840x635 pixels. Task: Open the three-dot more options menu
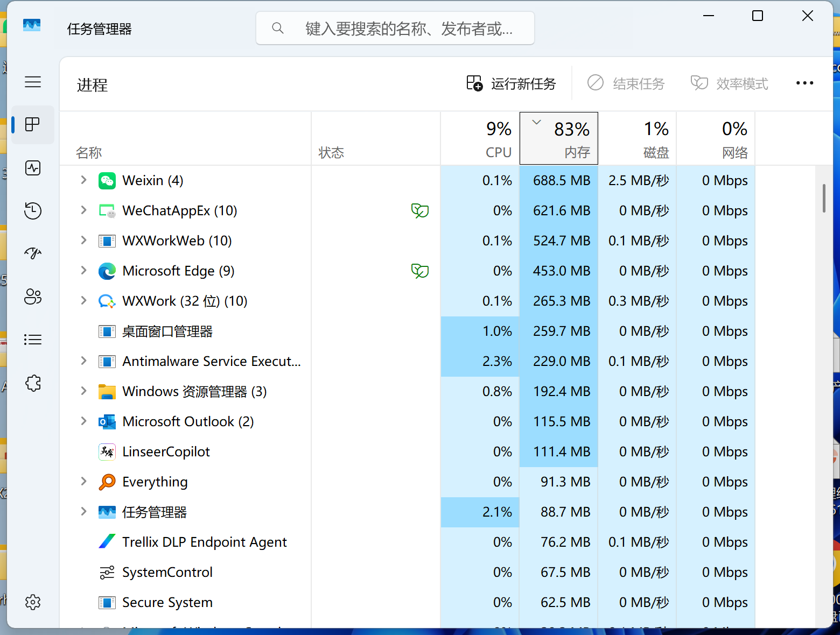point(804,83)
